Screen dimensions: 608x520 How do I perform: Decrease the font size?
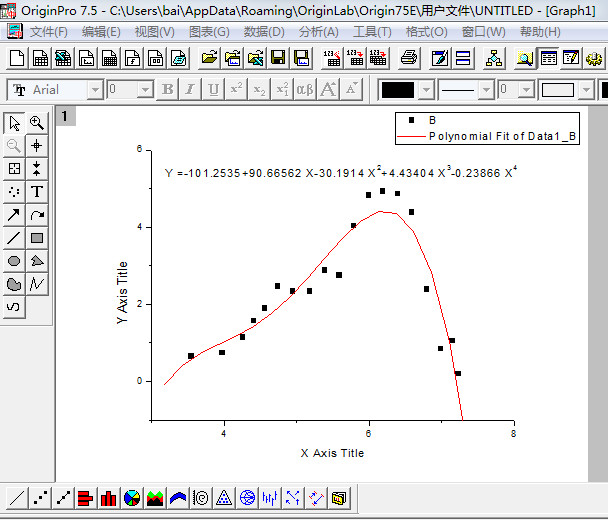(x=351, y=90)
